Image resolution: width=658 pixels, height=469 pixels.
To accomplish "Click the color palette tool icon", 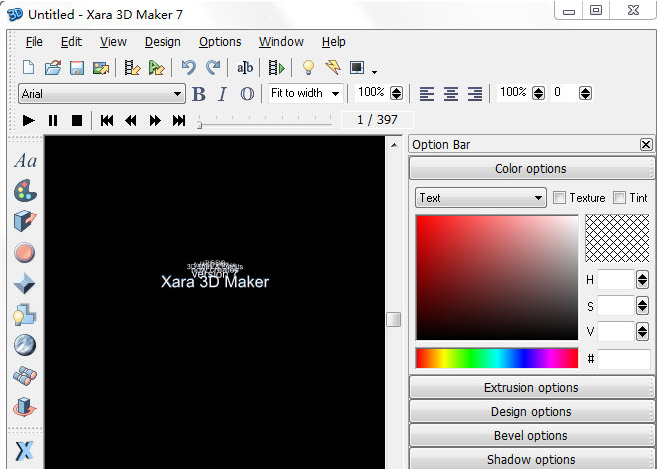I will [25, 191].
